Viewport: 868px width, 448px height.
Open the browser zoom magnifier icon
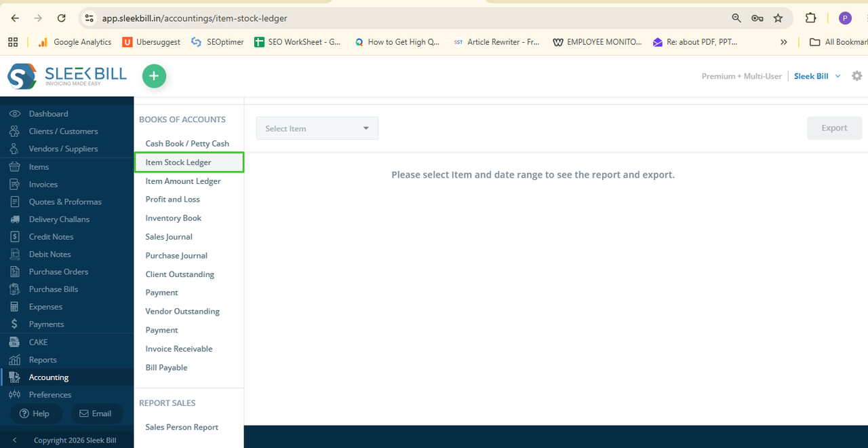click(x=736, y=18)
